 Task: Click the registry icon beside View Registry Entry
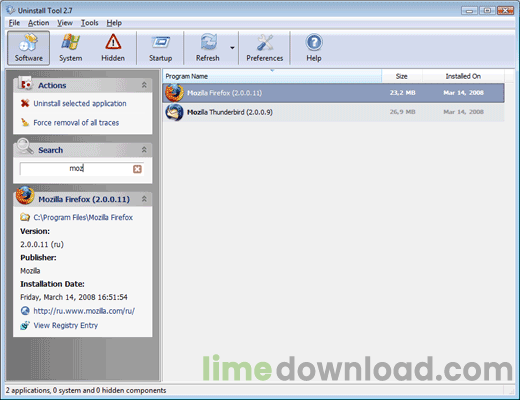click(25, 325)
